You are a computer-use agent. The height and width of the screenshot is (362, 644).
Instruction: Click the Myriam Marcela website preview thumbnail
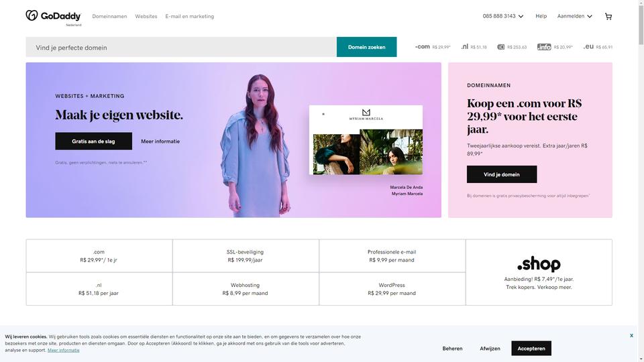(x=366, y=140)
